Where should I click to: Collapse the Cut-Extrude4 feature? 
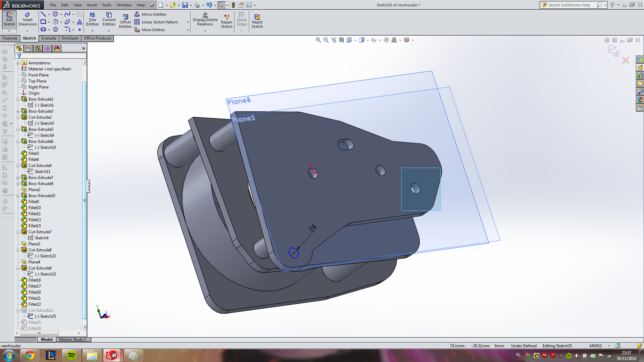tap(18, 166)
